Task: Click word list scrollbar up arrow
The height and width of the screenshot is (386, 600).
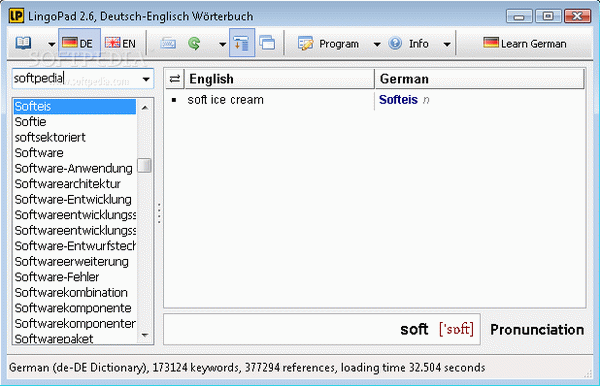Action: (145, 108)
